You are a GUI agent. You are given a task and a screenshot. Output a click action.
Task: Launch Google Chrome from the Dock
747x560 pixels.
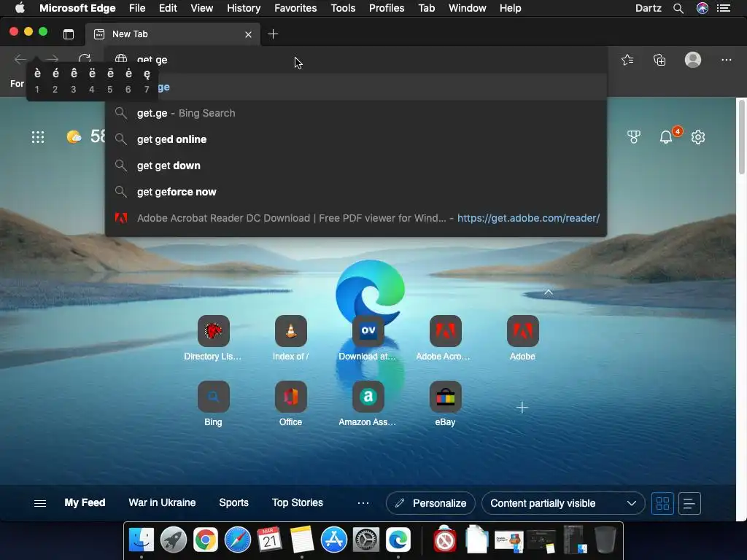click(x=205, y=540)
